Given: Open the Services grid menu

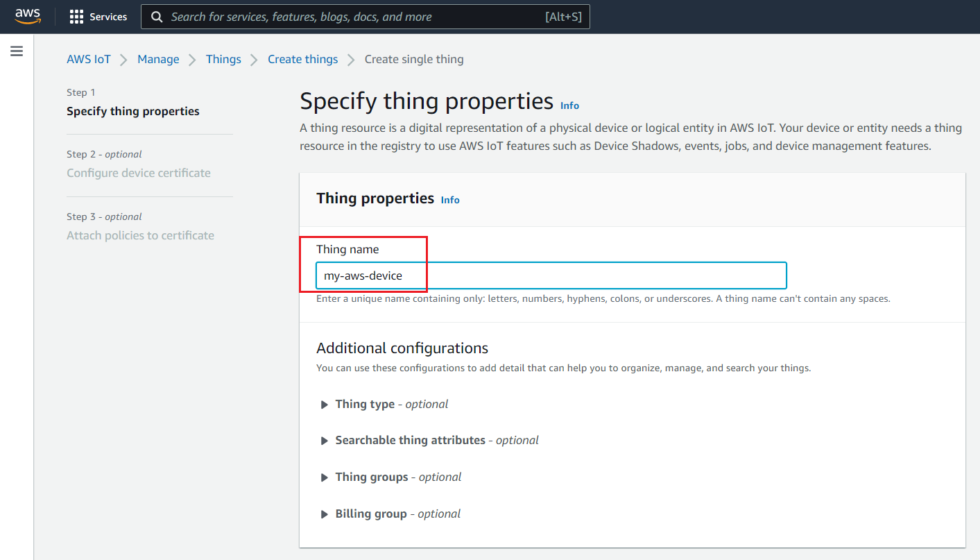Looking at the screenshot, I should click(x=97, y=17).
